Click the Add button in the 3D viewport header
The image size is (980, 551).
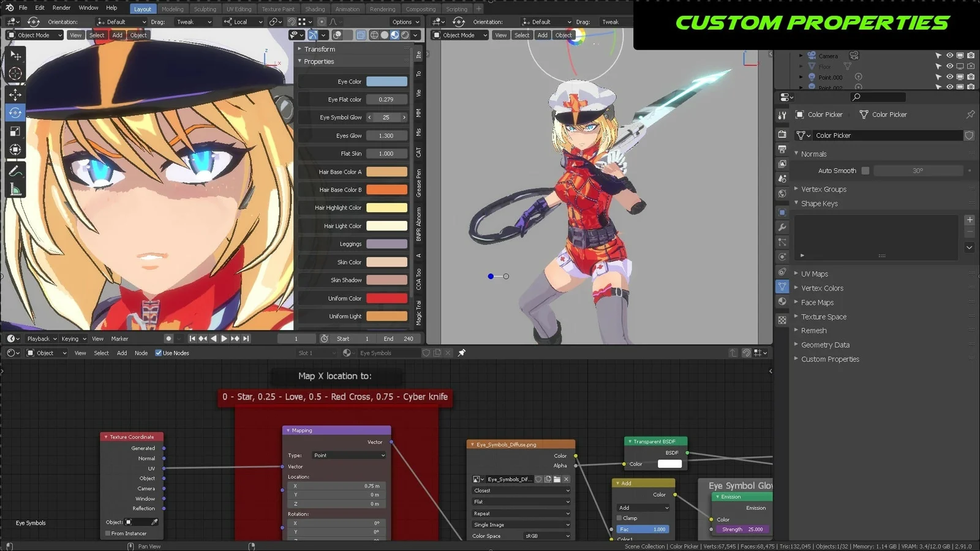coord(117,35)
